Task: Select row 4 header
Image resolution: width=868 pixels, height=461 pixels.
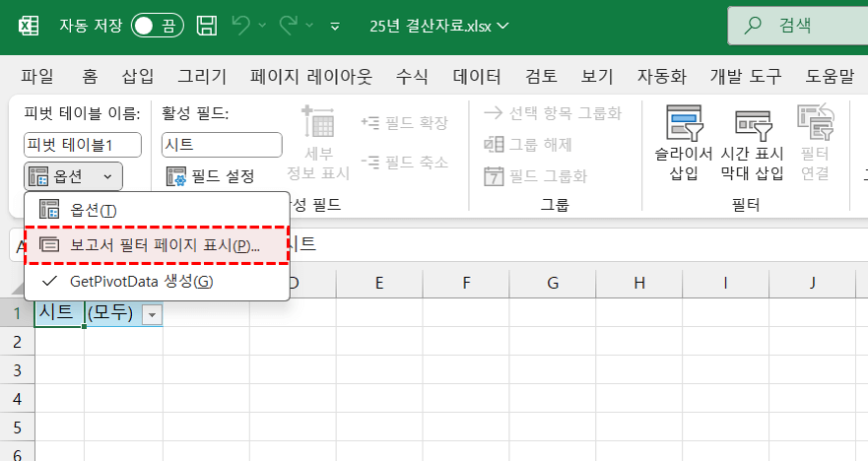Action: 17,399
